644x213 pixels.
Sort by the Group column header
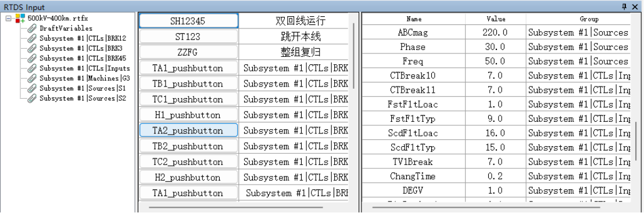pos(578,19)
